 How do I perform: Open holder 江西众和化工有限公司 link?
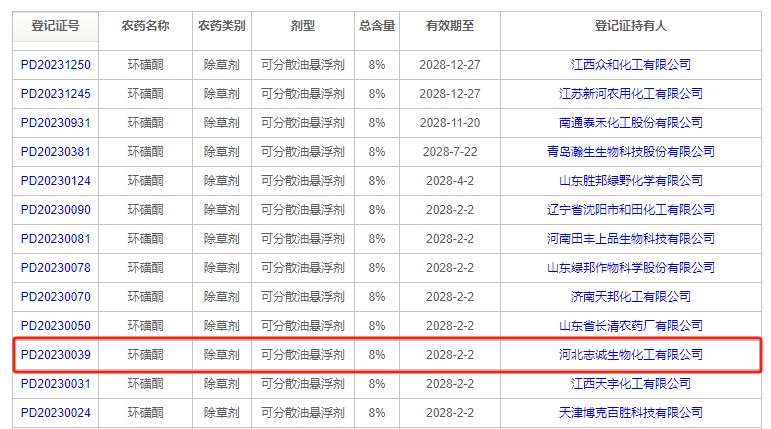(x=630, y=65)
